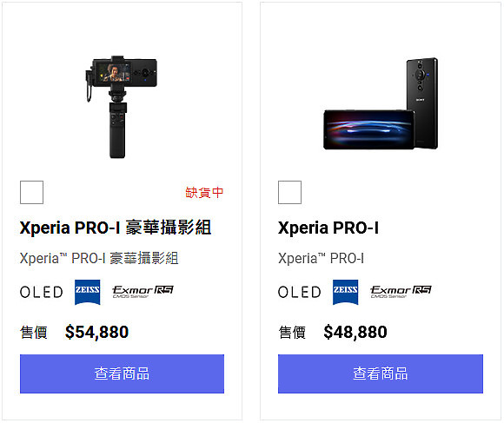Image resolution: width=504 pixels, height=423 pixels.
Task: Click the Exmor RS icon on right card
Action: tap(401, 292)
